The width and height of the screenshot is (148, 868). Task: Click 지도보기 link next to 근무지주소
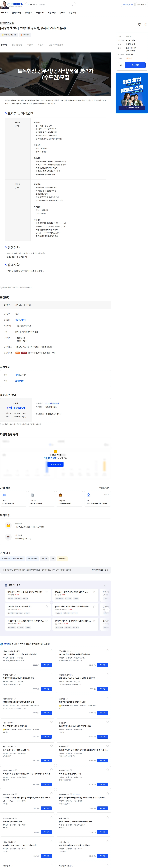[49, 347]
